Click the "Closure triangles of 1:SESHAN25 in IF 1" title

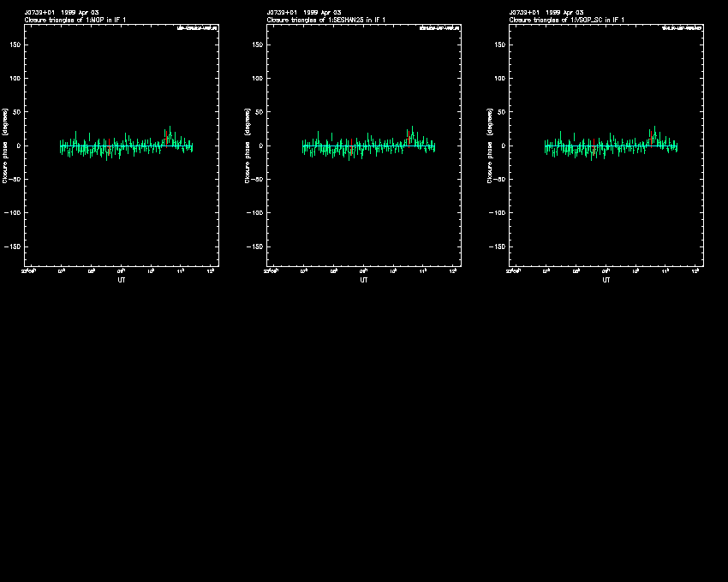pos(326,20)
